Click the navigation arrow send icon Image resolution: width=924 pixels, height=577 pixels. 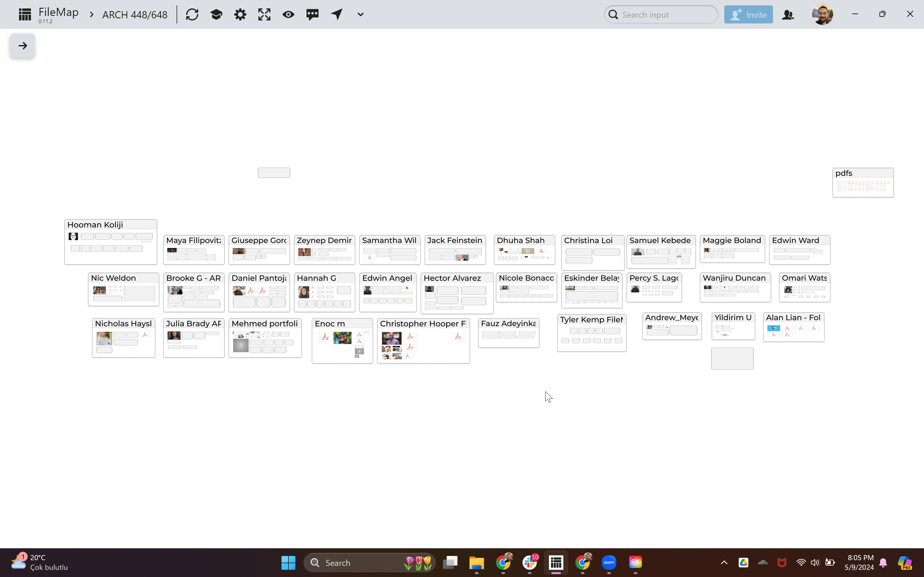(336, 14)
